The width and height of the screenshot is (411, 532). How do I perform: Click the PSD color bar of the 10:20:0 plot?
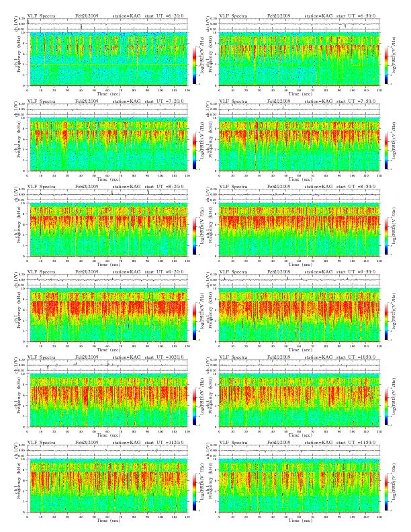pyautogui.click(x=194, y=406)
